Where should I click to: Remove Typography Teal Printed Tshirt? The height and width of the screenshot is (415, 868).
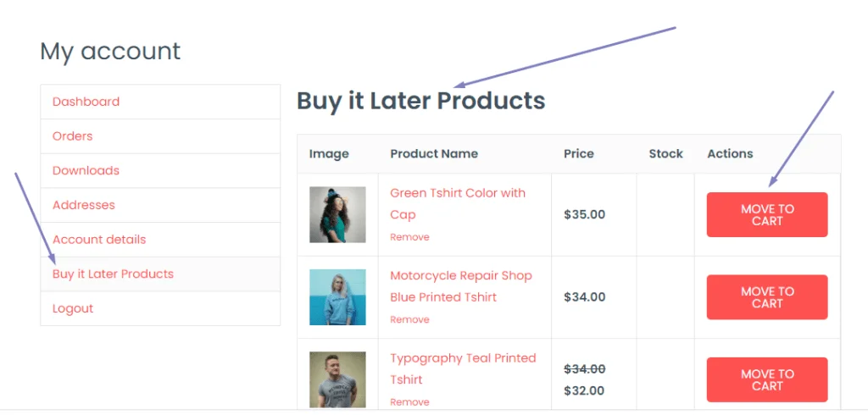point(409,401)
